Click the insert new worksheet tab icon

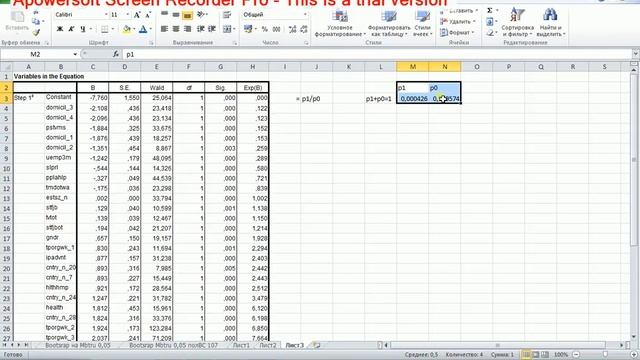pyautogui.click(x=316, y=345)
